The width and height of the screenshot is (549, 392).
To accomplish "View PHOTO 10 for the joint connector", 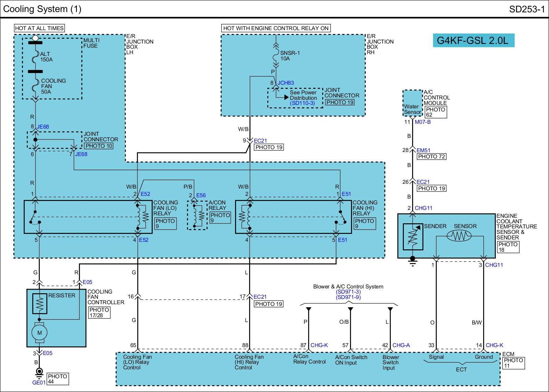I will click(x=98, y=146).
